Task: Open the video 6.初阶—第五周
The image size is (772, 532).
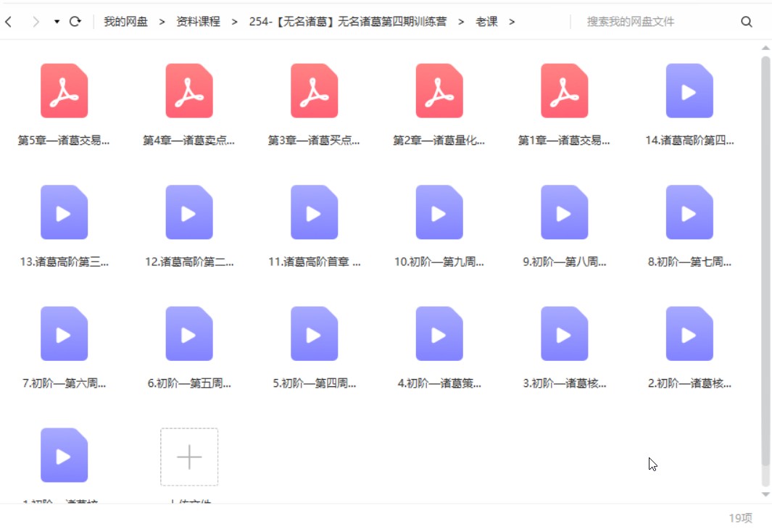Action: (x=189, y=334)
